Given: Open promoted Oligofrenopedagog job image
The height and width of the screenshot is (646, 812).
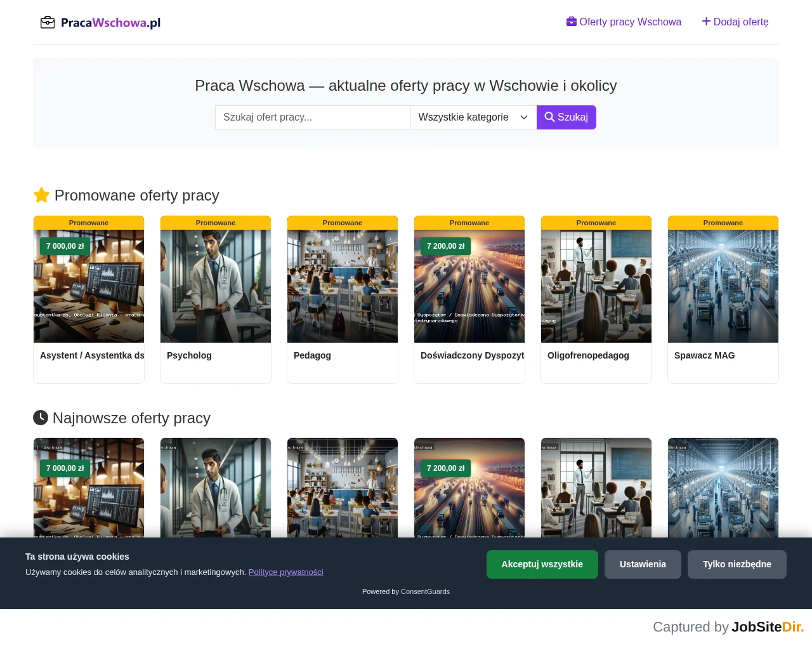Looking at the screenshot, I should (x=596, y=286).
